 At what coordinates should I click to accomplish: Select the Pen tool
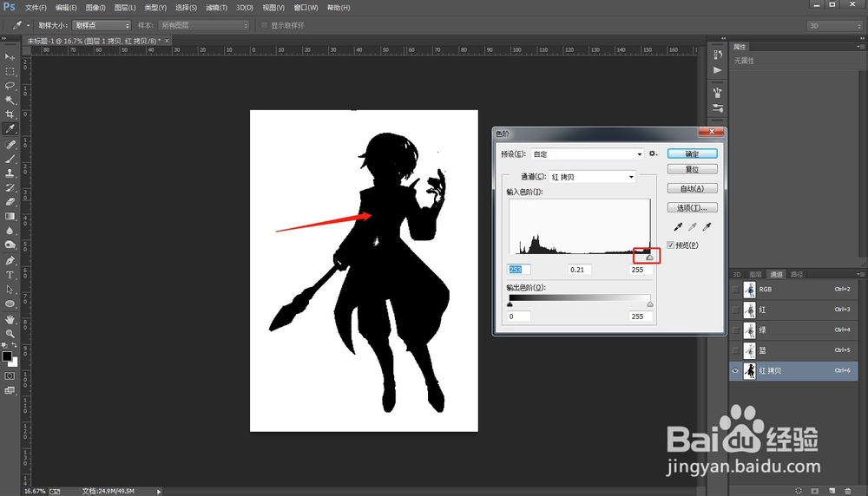pos(10,260)
